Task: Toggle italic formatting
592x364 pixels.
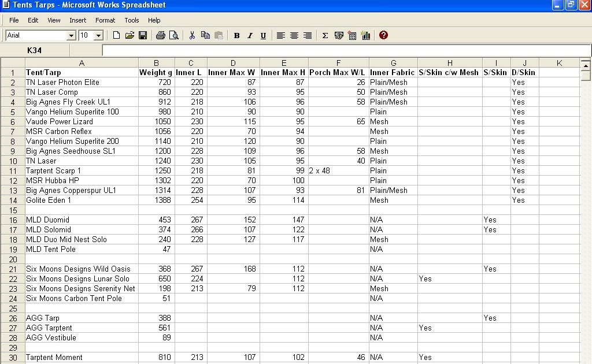Action: [x=250, y=35]
